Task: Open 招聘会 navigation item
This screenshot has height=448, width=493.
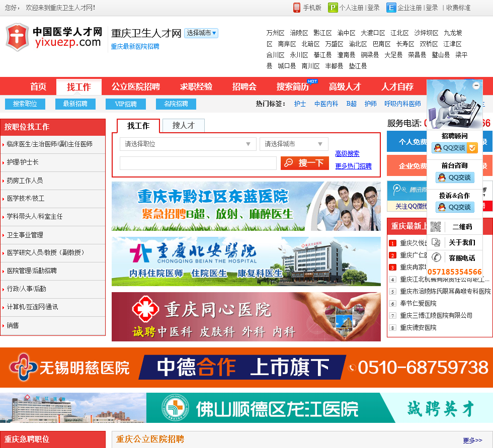Action: (x=244, y=86)
